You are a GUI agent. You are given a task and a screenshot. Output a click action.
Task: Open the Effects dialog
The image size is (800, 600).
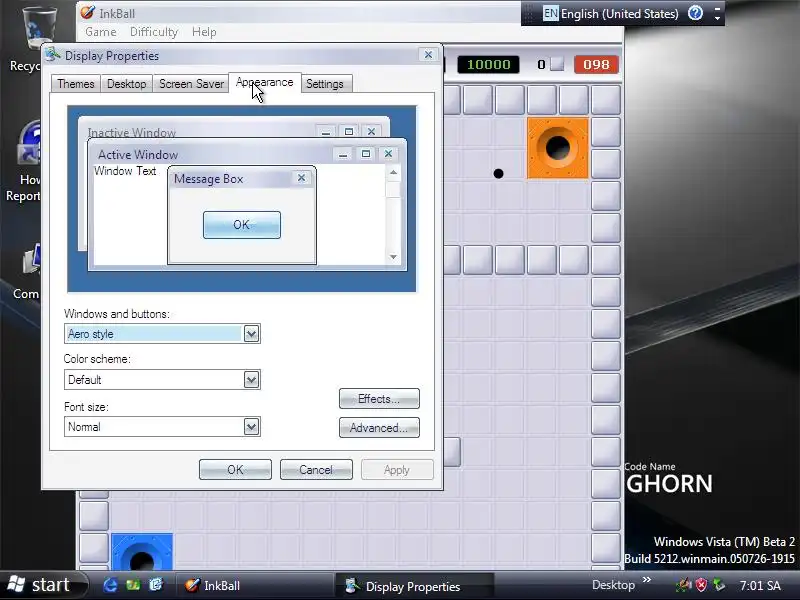[379, 399]
